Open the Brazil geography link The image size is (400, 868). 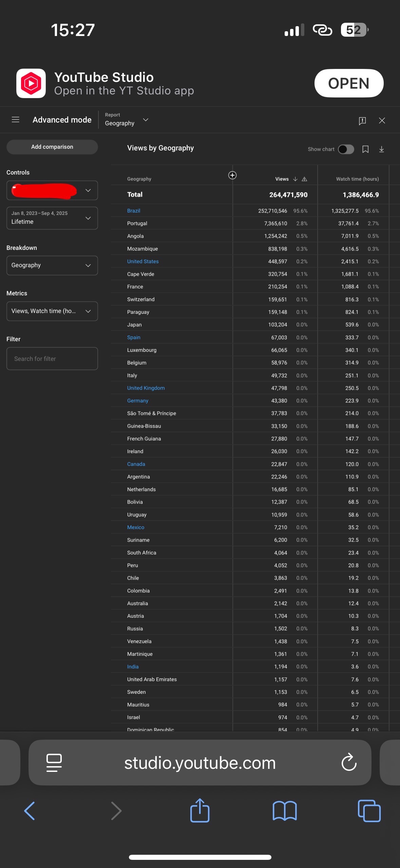coord(134,211)
